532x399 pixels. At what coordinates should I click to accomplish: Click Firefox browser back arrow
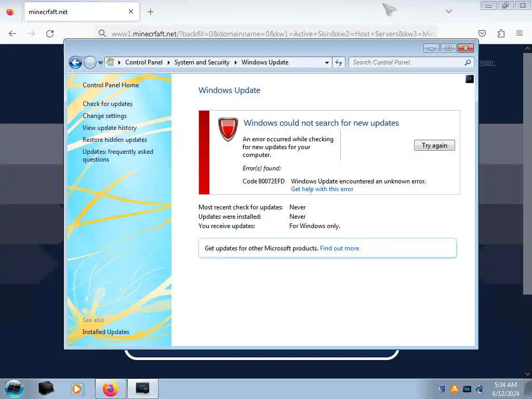[12, 34]
